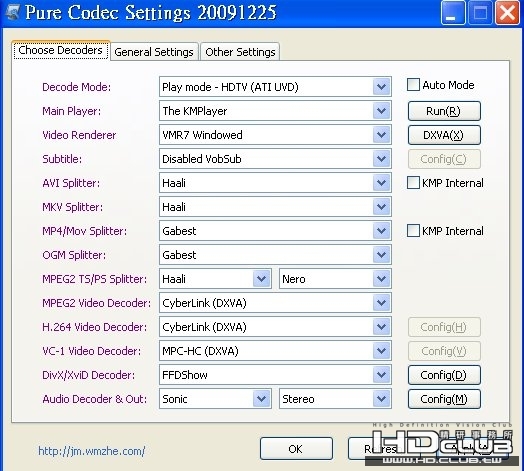
Task: Select the Choose Decoders tab
Action: point(60,50)
